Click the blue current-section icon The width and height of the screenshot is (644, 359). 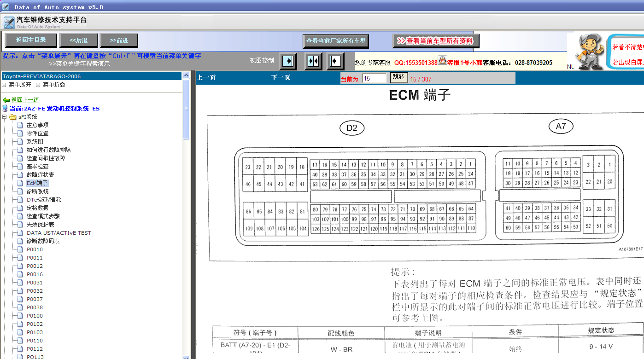coord(5,108)
